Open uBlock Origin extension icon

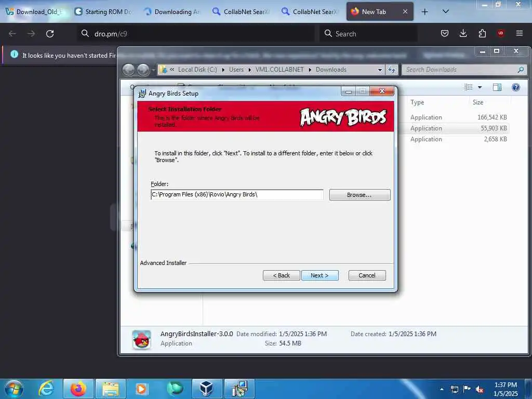500,33
